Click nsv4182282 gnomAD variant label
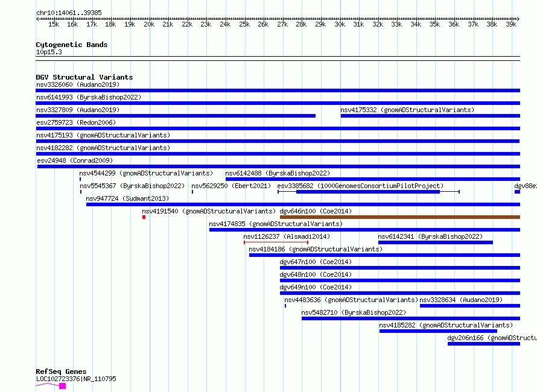The width and height of the screenshot is (537, 392). 103,148
